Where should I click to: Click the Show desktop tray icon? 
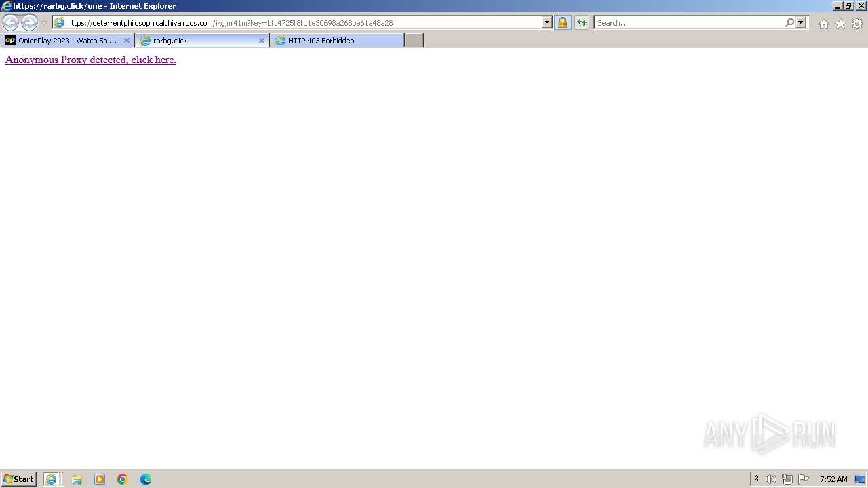click(860, 479)
